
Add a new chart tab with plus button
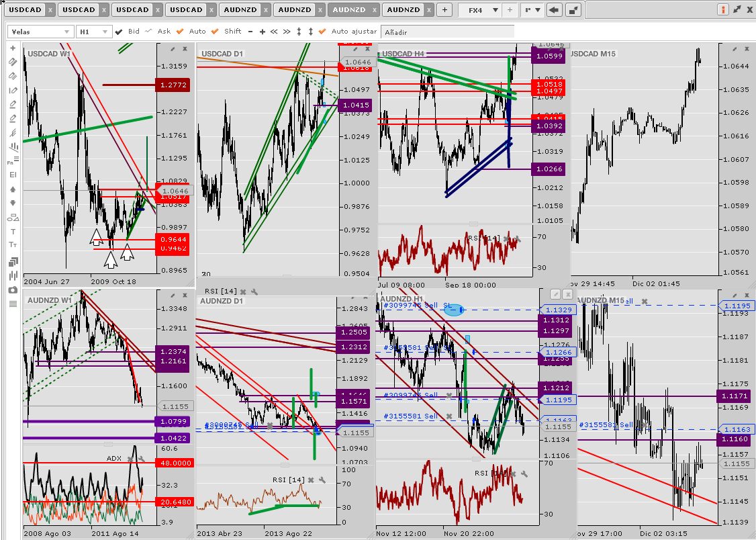pyautogui.click(x=444, y=9)
